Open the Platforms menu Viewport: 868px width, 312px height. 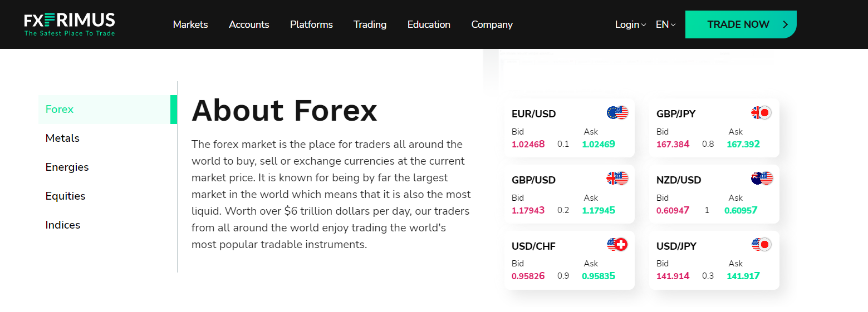(x=311, y=24)
